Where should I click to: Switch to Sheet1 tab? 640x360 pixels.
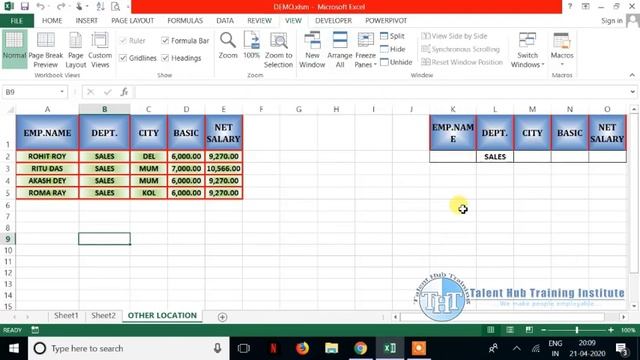click(66, 316)
